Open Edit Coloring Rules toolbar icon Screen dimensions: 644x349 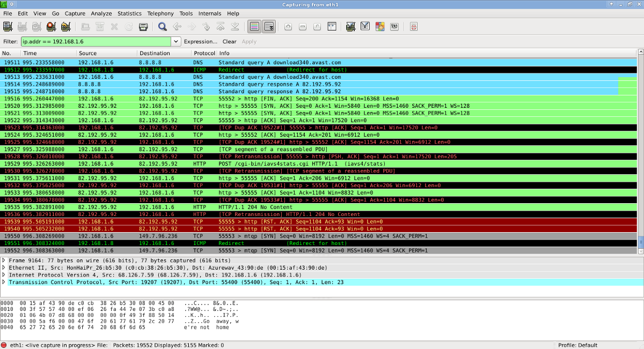click(379, 26)
